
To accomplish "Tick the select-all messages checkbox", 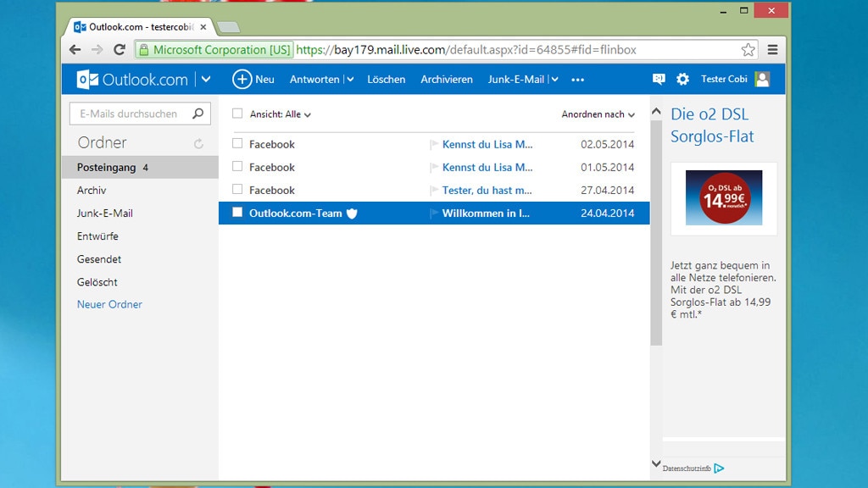I will point(237,114).
